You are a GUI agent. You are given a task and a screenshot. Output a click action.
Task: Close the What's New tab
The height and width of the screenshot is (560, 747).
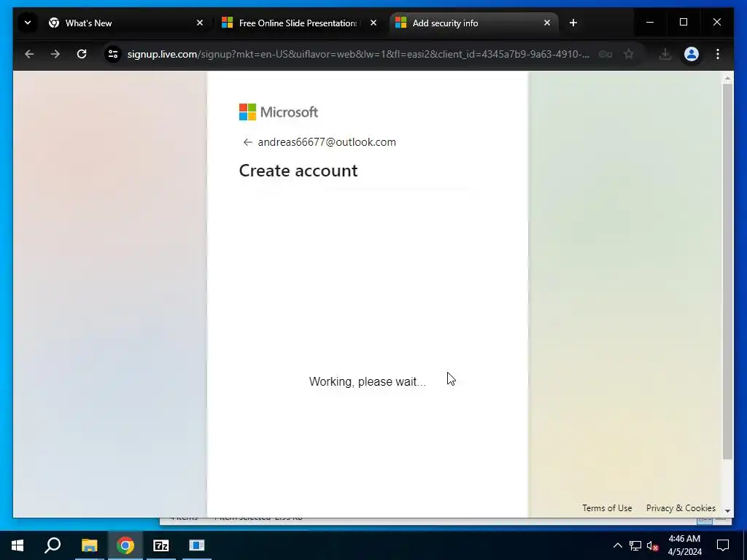click(200, 23)
